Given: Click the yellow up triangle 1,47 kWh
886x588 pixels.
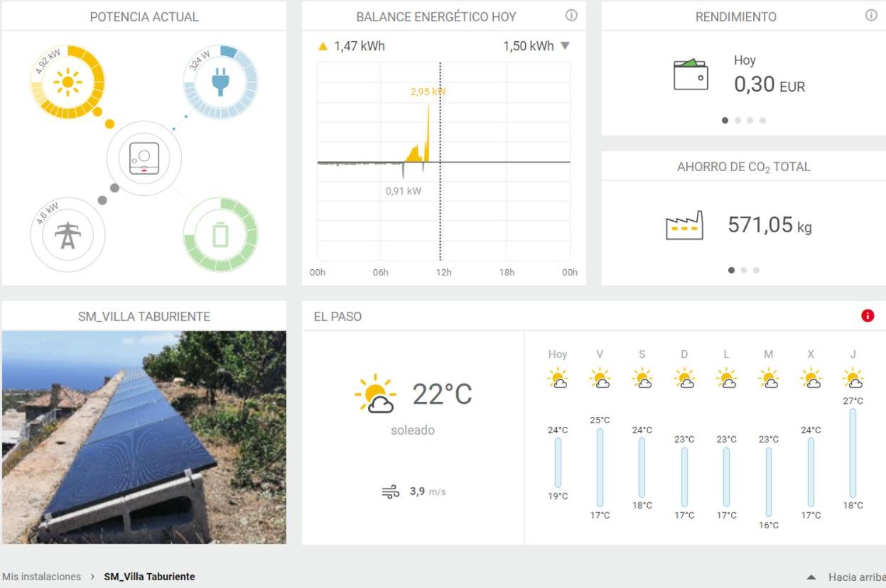Looking at the screenshot, I should [x=323, y=46].
